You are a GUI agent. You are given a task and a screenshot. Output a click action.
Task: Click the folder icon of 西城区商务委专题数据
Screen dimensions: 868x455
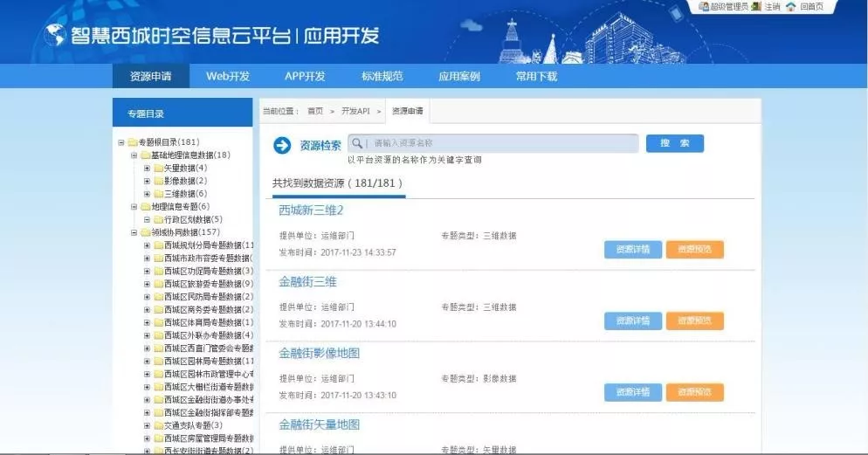click(158, 309)
